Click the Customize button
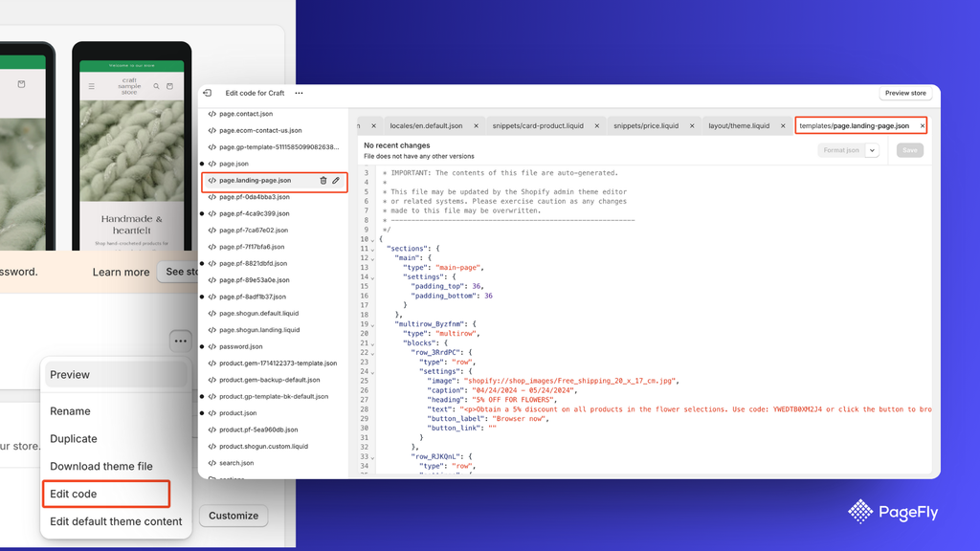Screen dimensions: 980x551 point(234,516)
